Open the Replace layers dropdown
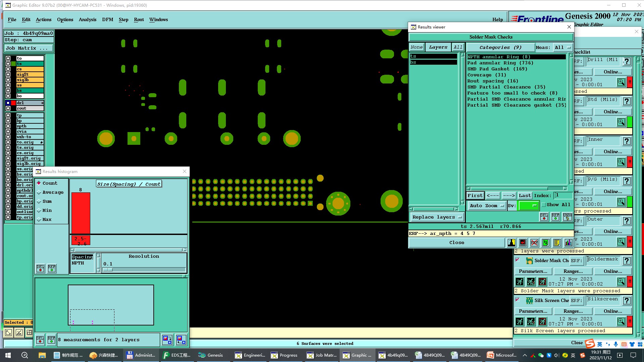 pos(437,217)
